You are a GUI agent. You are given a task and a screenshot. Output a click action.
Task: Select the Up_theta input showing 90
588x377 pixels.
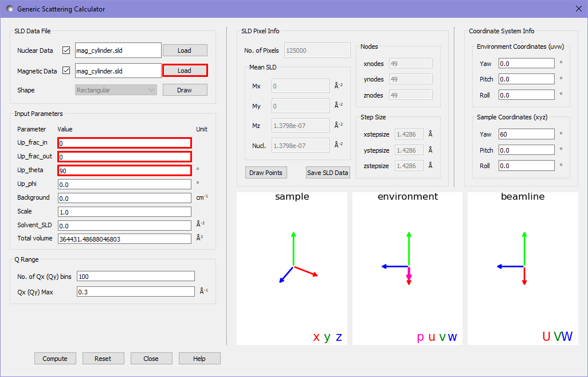click(124, 170)
